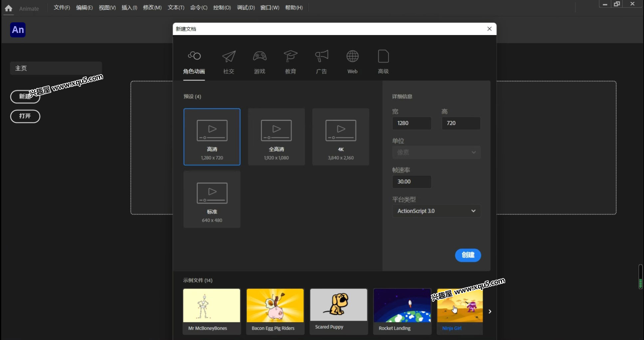
Task: Choose the 4K 3,840 x 2,160 preset
Action: (341, 137)
